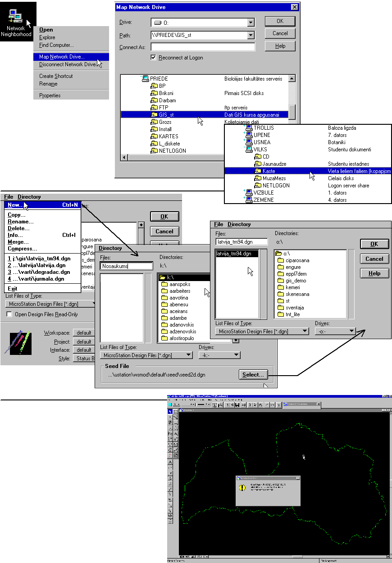
Task: Collapse the VILKS computer tree node
Action: pos(244,147)
